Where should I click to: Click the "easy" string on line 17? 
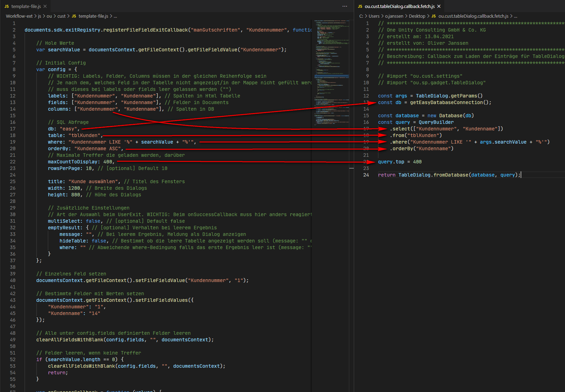tap(68, 129)
